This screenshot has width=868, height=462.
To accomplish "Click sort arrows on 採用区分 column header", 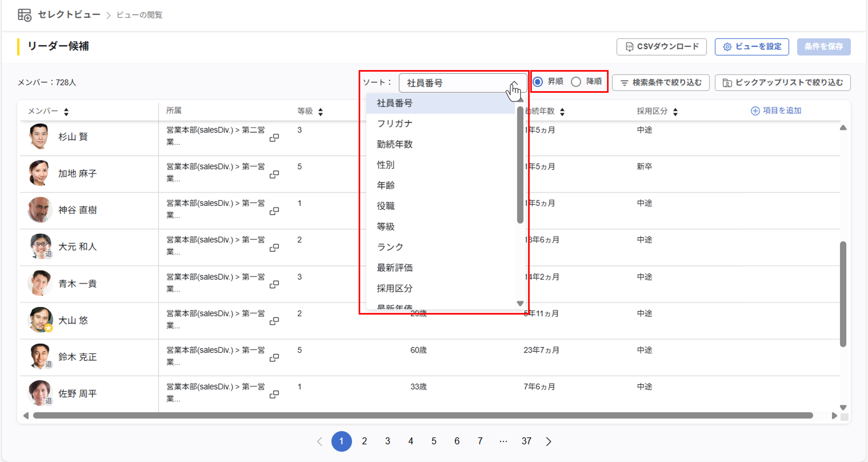I will pyautogui.click(x=675, y=112).
